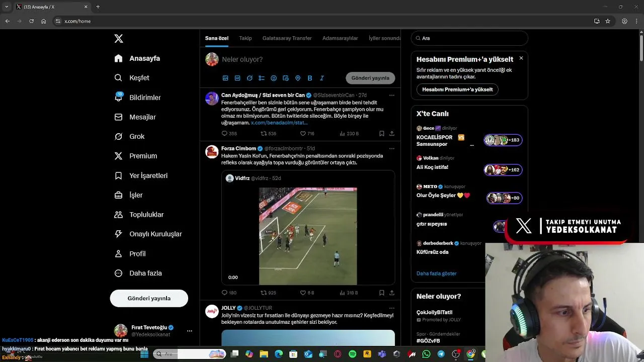Image resolution: width=644 pixels, height=362 pixels.
Task: Apply bold formatting in composer
Action: tap(310, 78)
